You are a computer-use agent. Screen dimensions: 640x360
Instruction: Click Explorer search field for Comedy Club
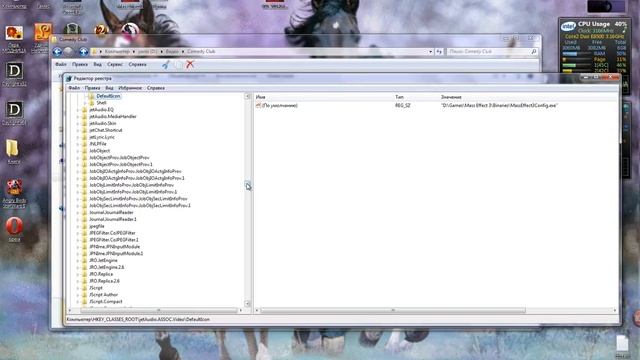coord(492,52)
